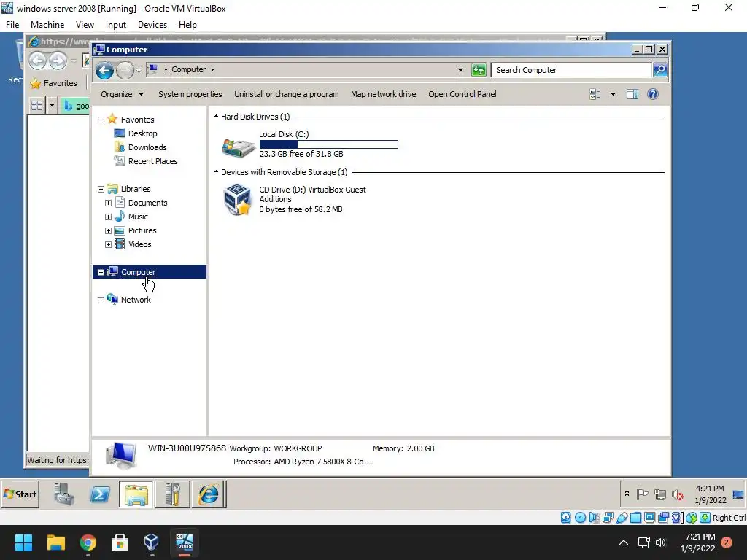The height and width of the screenshot is (560, 747).
Task: Toggle the preview pane icon
Action: pos(632,94)
